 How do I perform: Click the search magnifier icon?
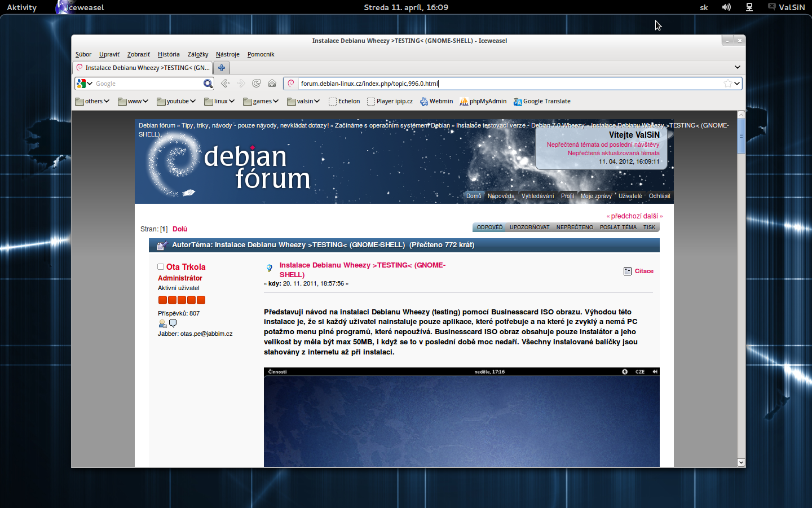pyautogui.click(x=208, y=84)
